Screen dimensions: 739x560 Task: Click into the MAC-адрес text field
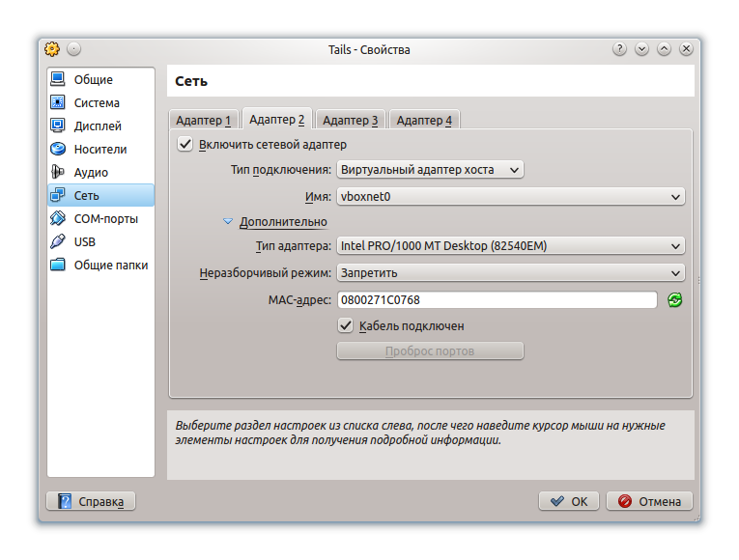[x=497, y=300]
